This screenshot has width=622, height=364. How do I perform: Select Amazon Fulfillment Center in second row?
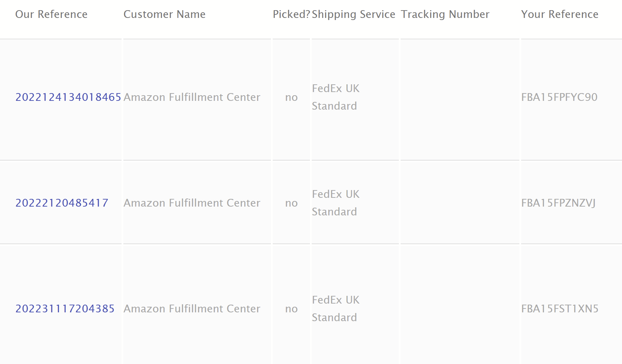click(192, 203)
